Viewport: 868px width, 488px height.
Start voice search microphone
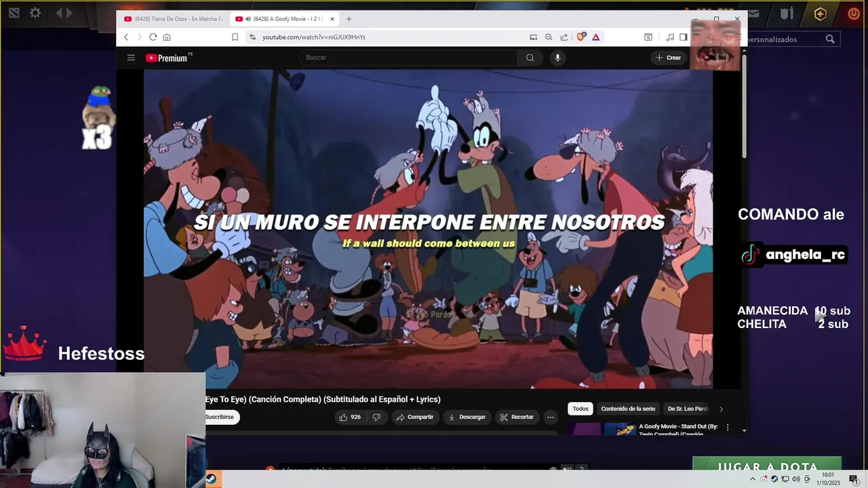coord(557,58)
